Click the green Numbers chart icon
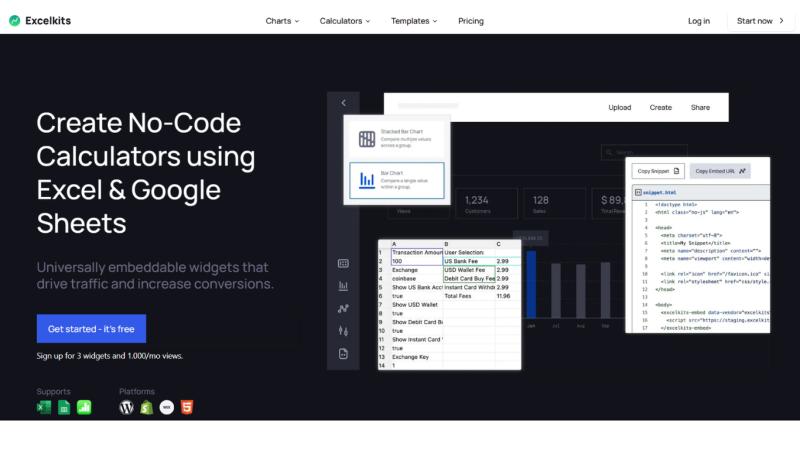The width and height of the screenshot is (800, 450). (x=85, y=407)
